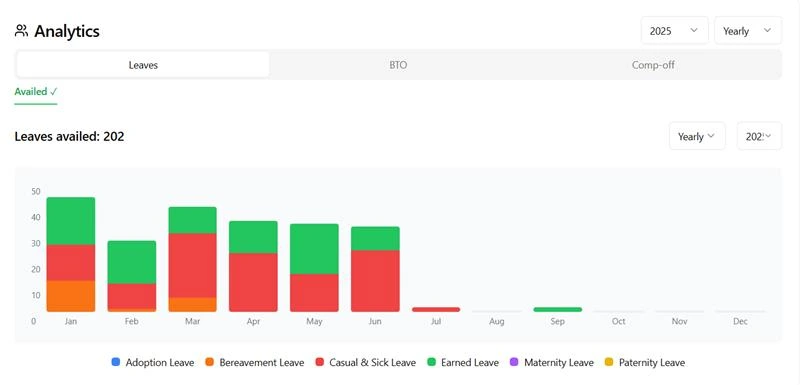Open the chart's year dropdown
800x385 pixels.
[759, 136]
